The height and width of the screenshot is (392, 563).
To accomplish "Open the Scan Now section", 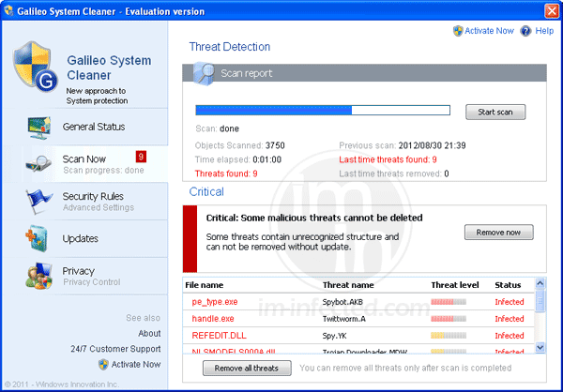I will point(85,164).
